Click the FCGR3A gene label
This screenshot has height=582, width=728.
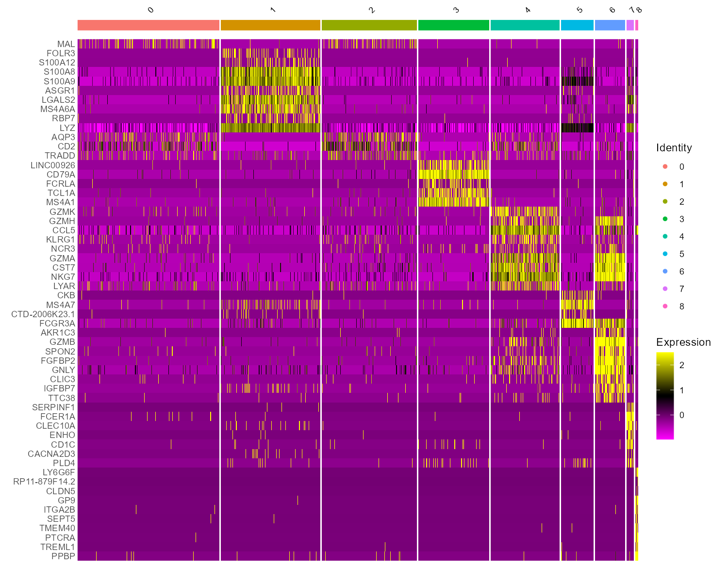(x=57, y=323)
